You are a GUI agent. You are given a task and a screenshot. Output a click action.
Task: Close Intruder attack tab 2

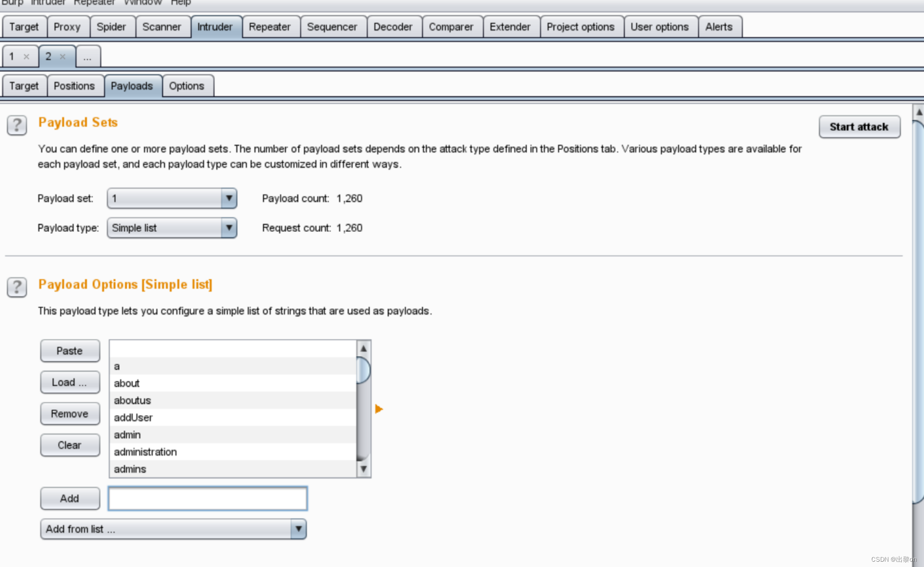pos(63,57)
